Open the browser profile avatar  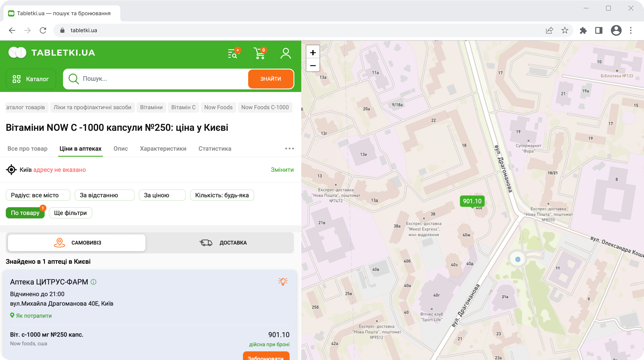616,30
